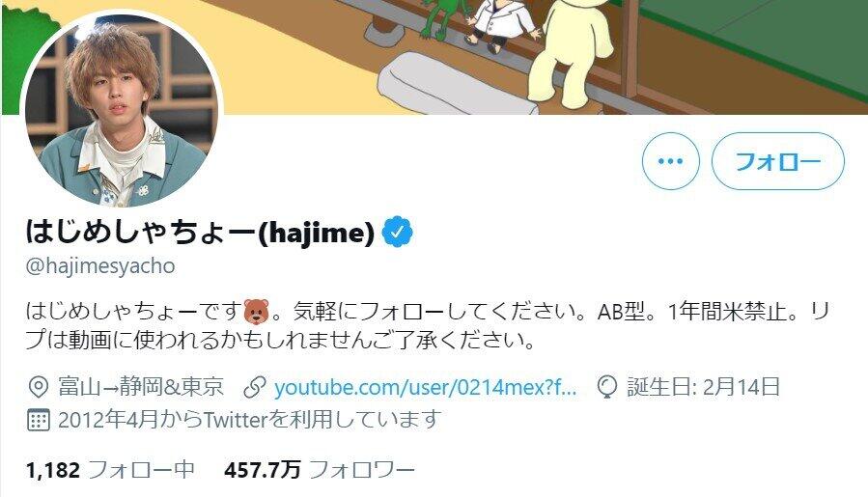Image resolution: width=868 pixels, height=497 pixels.
Task: Click the bear emoji in the bio
Action: pyautogui.click(x=256, y=312)
